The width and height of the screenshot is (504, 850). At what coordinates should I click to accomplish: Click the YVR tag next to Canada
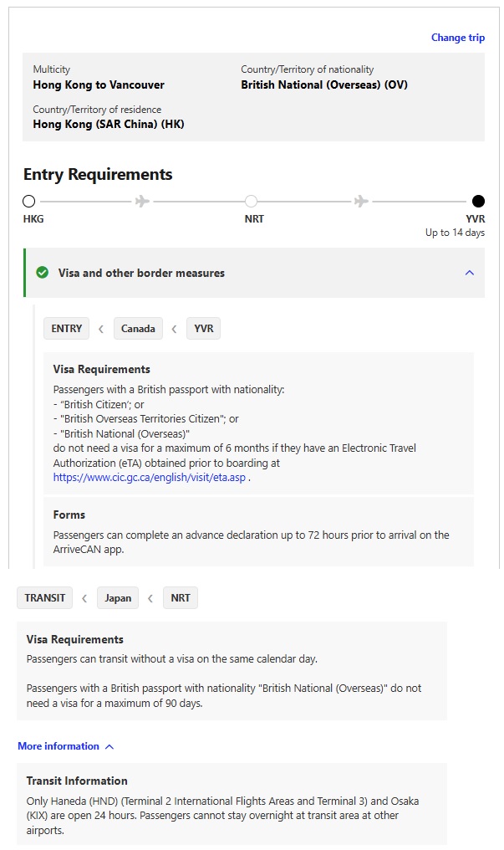203,329
